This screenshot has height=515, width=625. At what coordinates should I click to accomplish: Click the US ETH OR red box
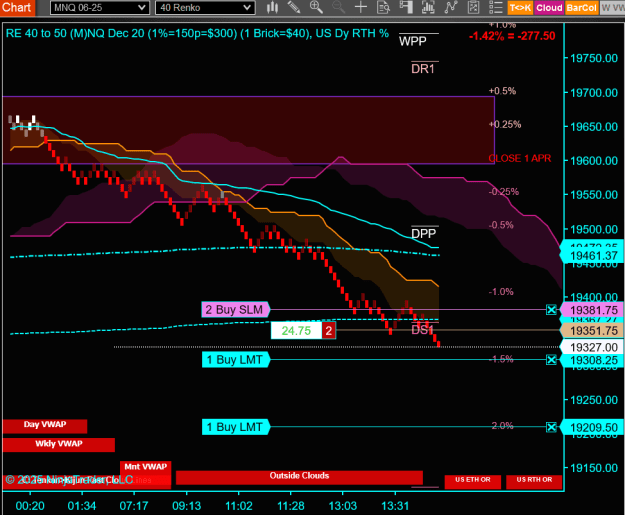tap(473, 482)
